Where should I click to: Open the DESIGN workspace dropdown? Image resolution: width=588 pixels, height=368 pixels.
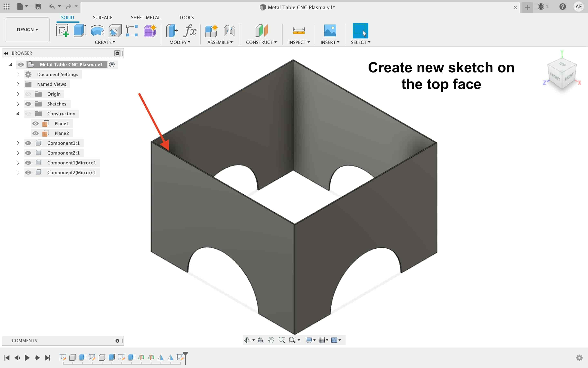point(27,30)
